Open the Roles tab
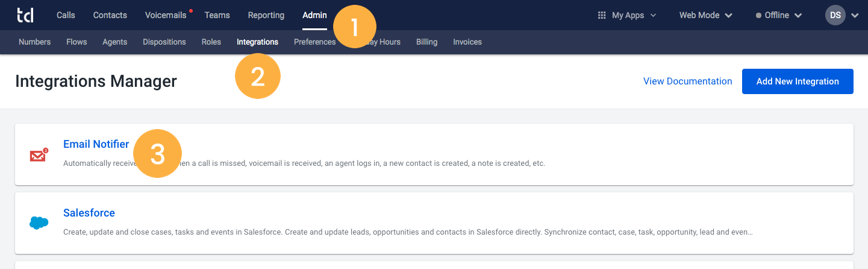The width and height of the screenshot is (868, 269). (211, 42)
